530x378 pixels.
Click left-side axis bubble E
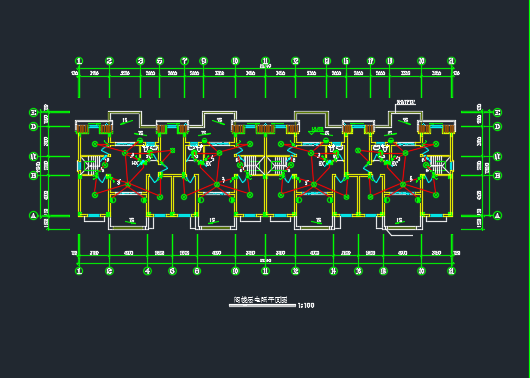pos(33,112)
